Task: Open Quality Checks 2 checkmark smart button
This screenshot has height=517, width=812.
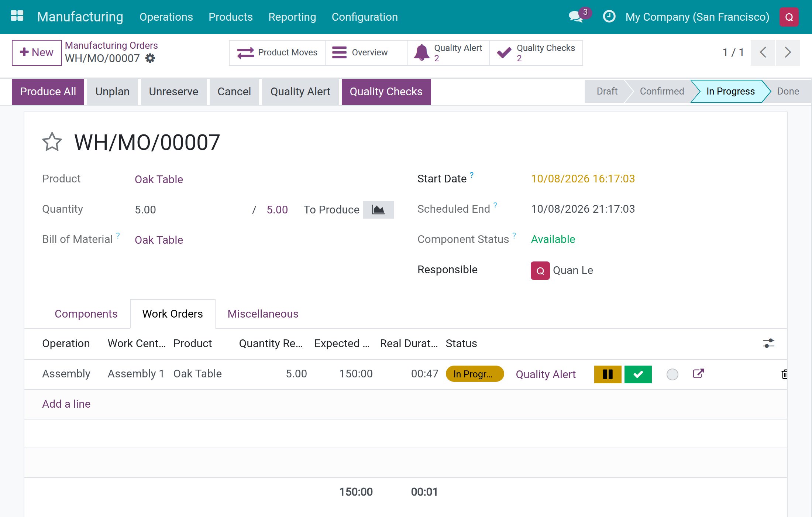Action: point(536,53)
